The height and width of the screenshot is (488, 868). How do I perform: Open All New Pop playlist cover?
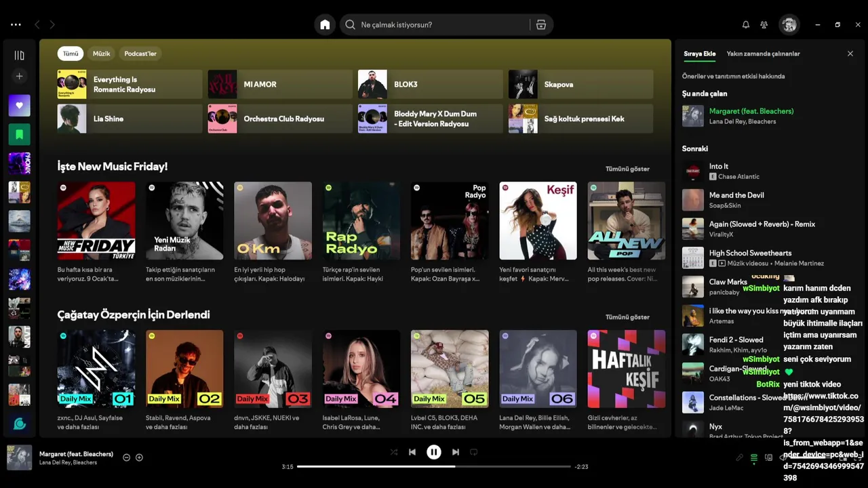pos(627,220)
